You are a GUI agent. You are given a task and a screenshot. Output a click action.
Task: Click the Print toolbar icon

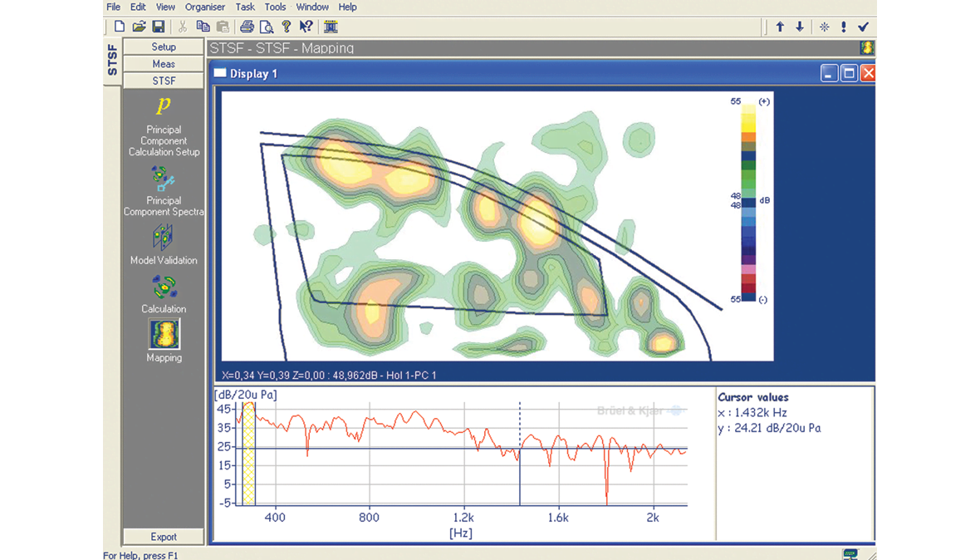coord(247,27)
